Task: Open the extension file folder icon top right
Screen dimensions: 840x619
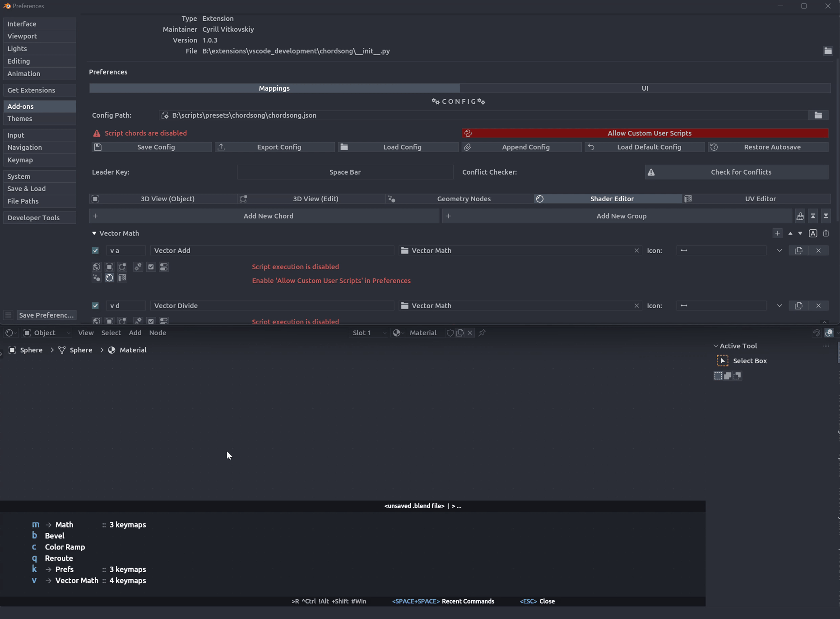Action: pyautogui.click(x=828, y=51)
